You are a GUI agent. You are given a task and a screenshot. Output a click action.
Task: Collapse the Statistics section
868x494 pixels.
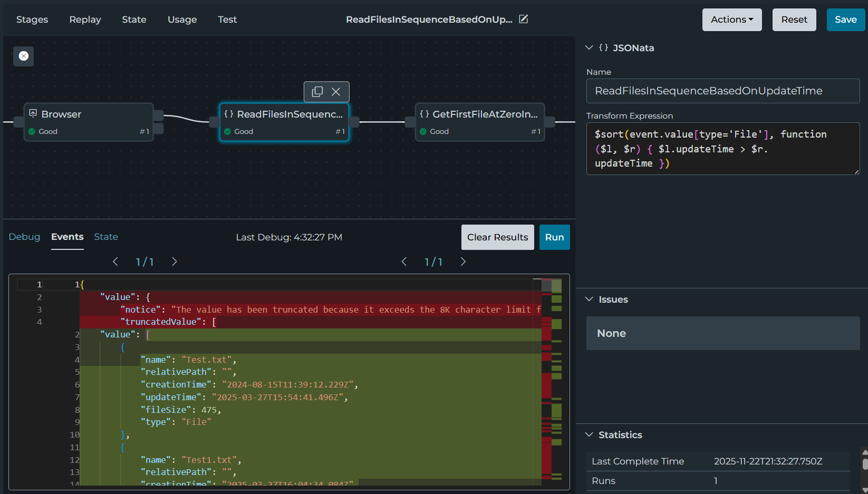point(589,434)
